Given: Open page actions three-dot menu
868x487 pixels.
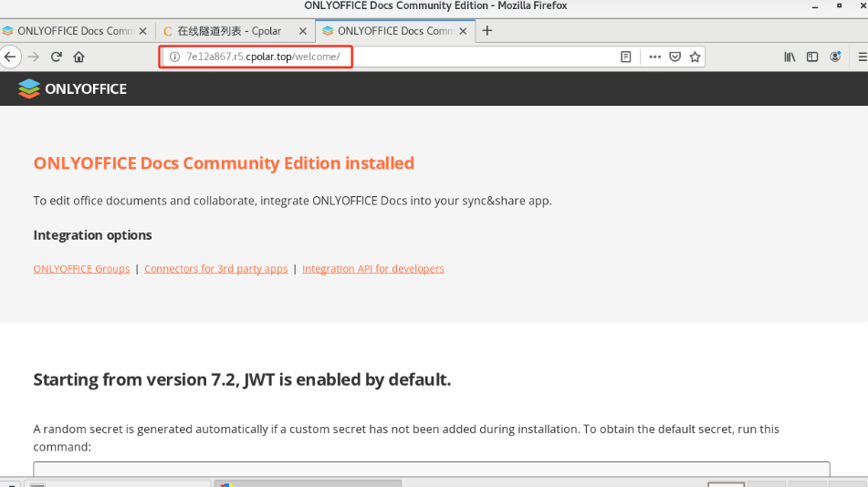Looking at the screenshot, I should [x=654, y=57].
